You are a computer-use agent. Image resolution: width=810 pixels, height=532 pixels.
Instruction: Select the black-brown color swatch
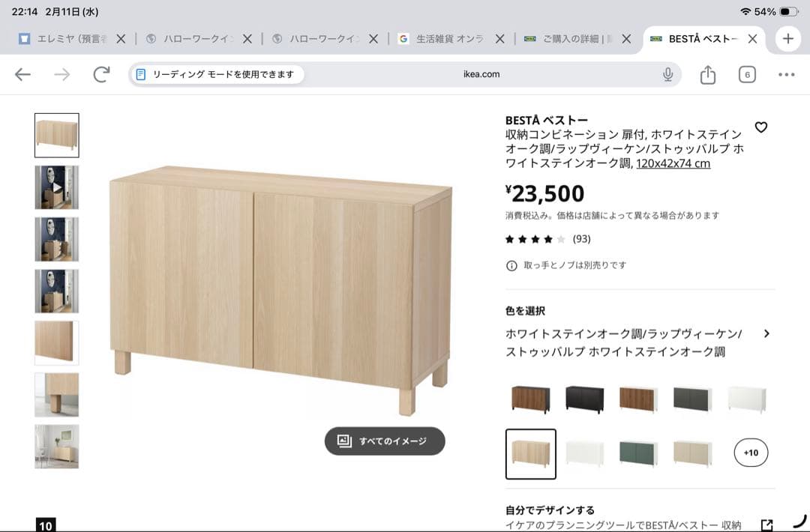pos(585,399)
